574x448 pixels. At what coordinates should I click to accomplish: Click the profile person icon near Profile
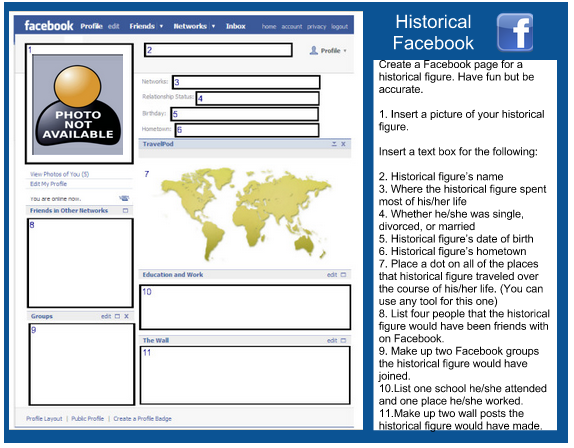point(313,51)
